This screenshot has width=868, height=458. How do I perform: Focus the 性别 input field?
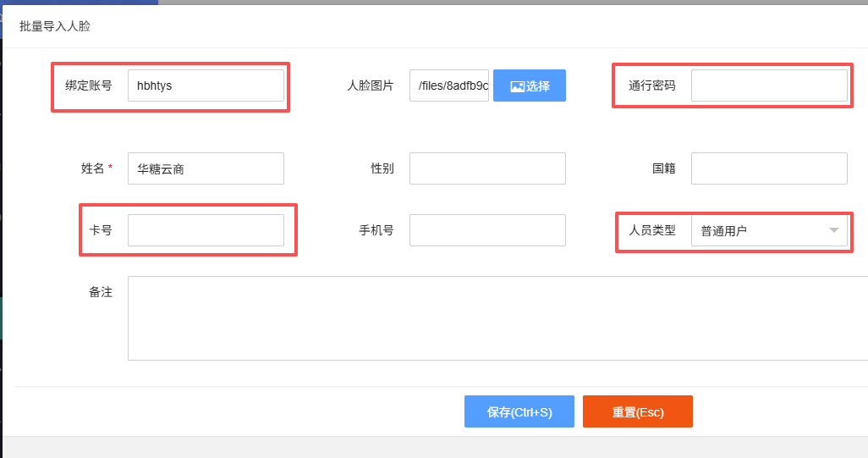487,168
